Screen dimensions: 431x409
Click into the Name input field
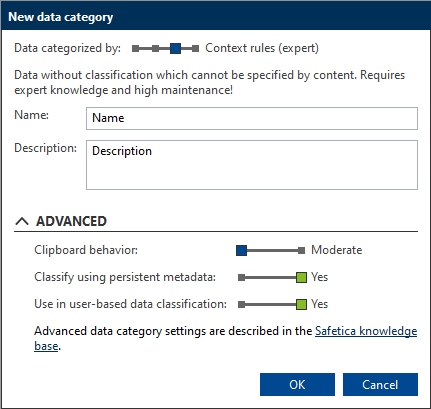(x=252, y=118)
